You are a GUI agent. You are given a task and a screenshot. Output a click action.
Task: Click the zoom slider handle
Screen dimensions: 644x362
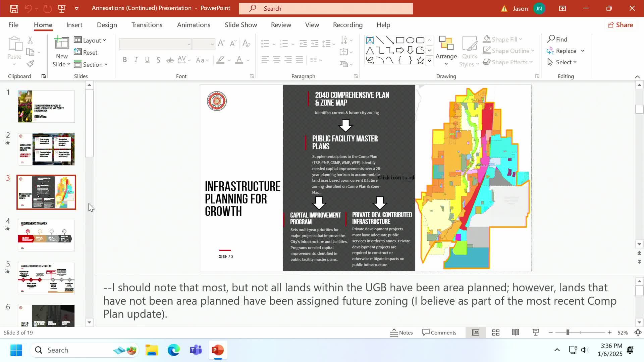(568, 333)
